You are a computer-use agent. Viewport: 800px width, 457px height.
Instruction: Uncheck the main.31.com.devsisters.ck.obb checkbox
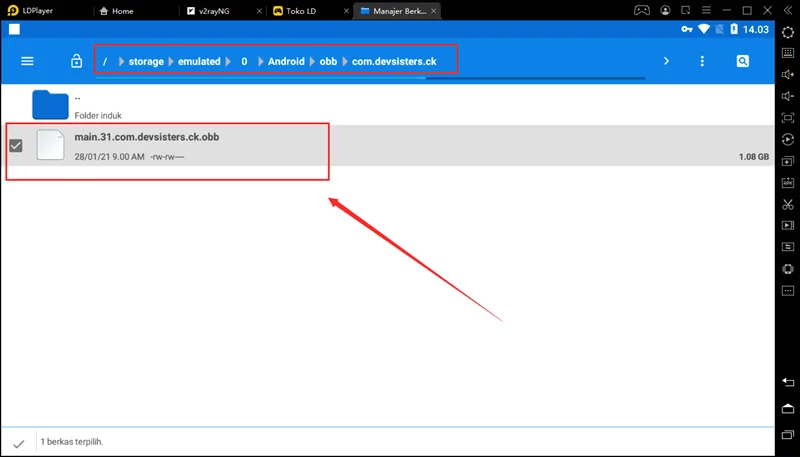click(16, 145)
